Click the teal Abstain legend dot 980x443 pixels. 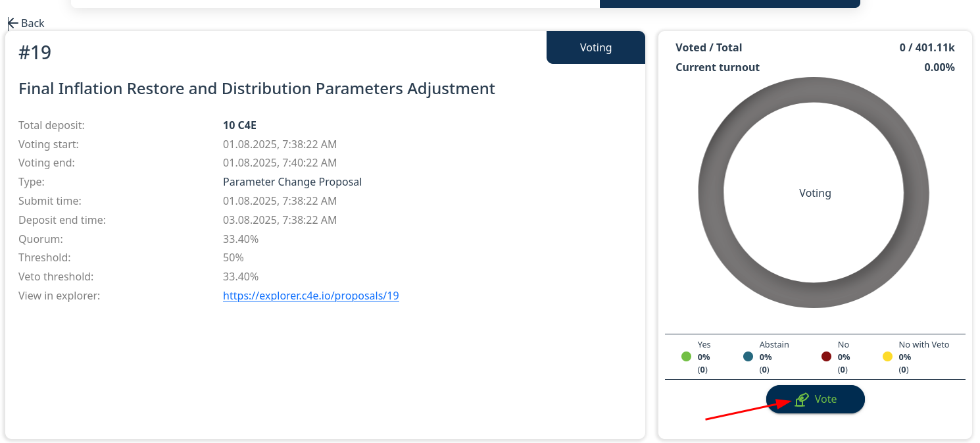click(x=748, y=357)
